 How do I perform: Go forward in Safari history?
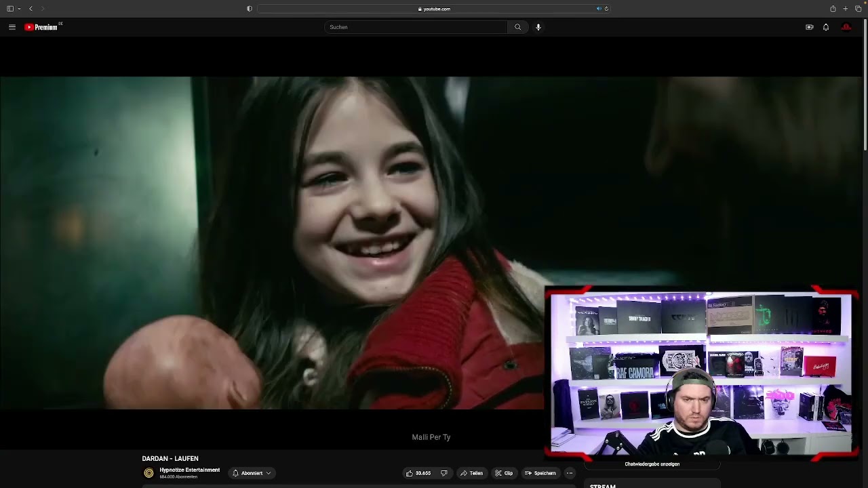point(42,9)
